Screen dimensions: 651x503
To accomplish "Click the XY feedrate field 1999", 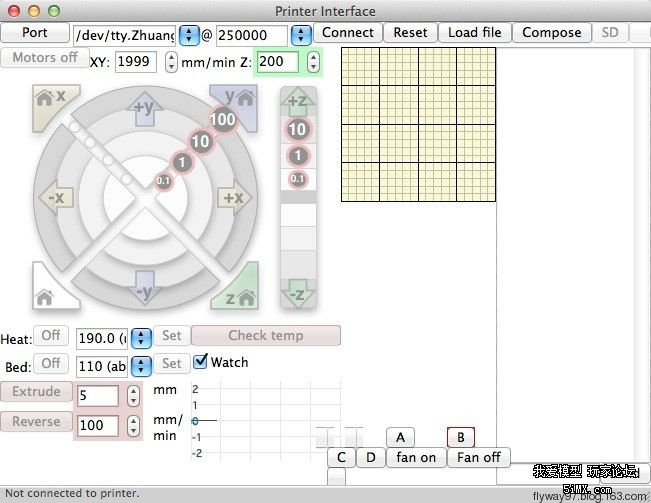I will tap(136, 62).
